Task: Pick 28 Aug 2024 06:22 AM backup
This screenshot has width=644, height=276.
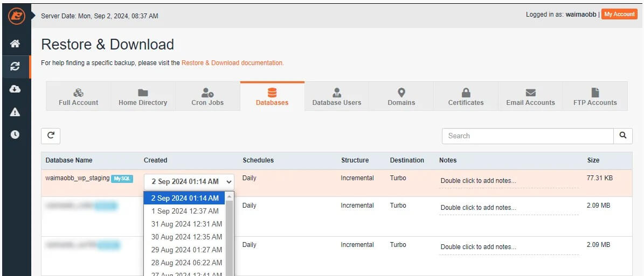Action: pos(186,263)
